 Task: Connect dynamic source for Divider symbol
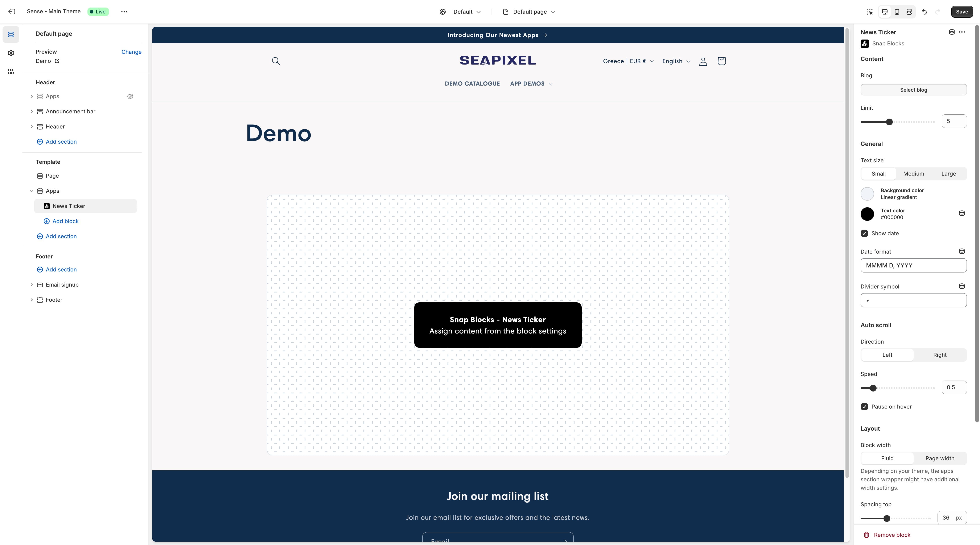tap(962, 286)
